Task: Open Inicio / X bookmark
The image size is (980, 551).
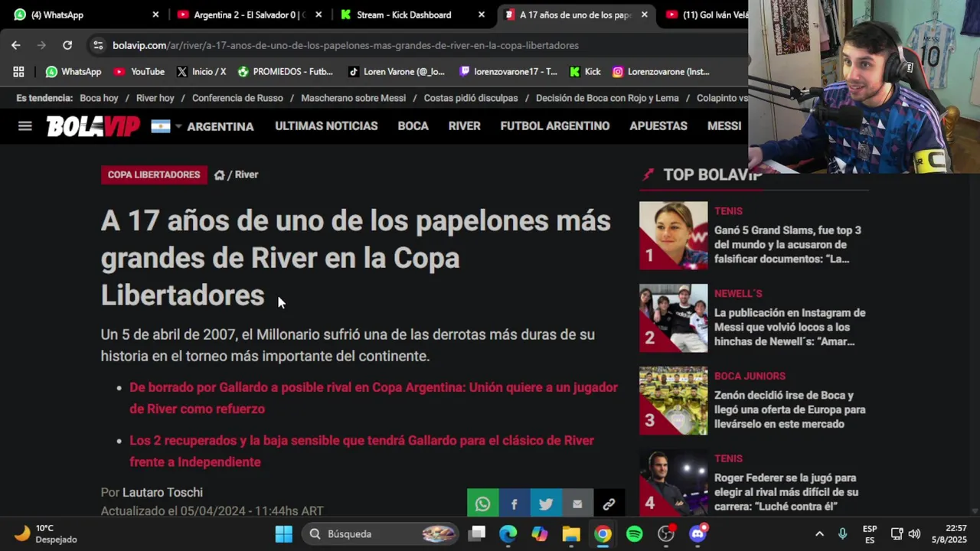Action: click(x=201, y=71)
